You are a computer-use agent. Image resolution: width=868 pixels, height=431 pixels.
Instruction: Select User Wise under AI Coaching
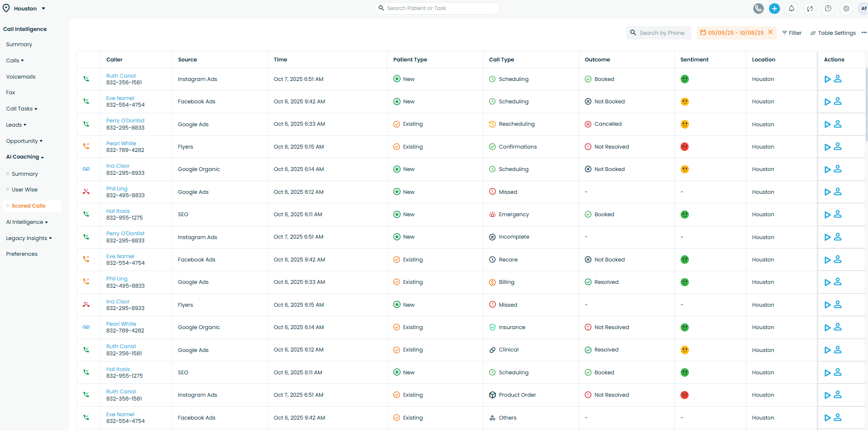(x=25, y=190)
